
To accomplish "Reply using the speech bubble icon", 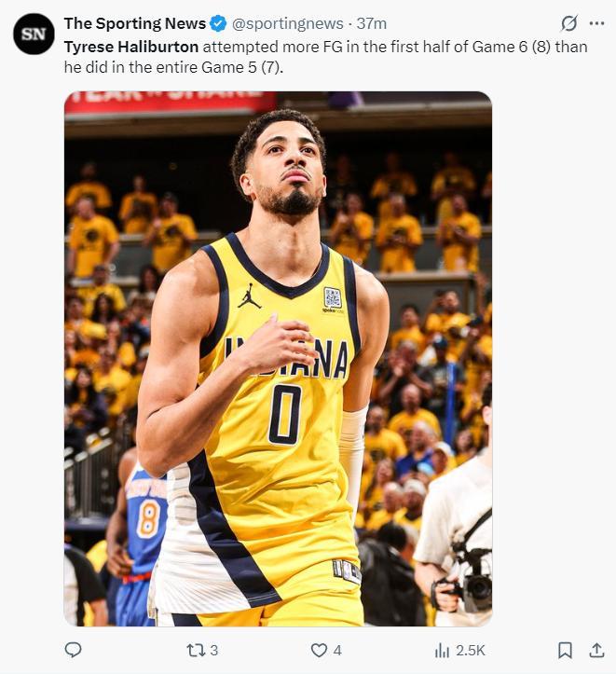I will point(74,650).
